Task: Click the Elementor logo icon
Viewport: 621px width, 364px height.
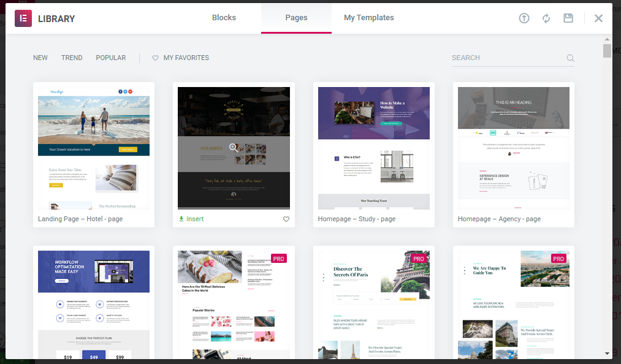Action: 23,18
